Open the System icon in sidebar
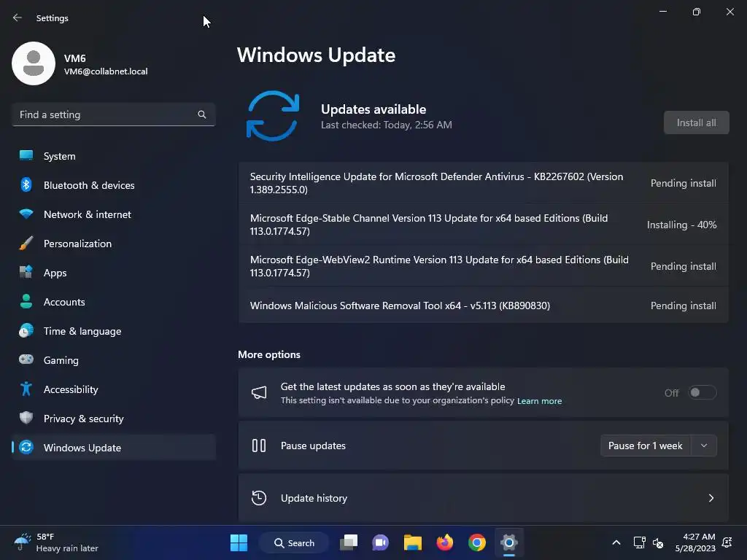The image size is (747, 560). [26, 155]
